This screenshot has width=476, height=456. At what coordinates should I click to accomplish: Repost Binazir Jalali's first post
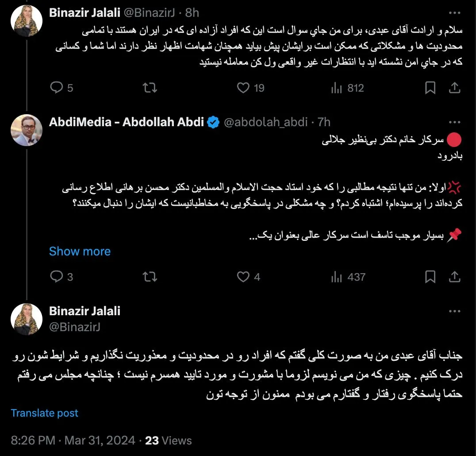point(150,88)
